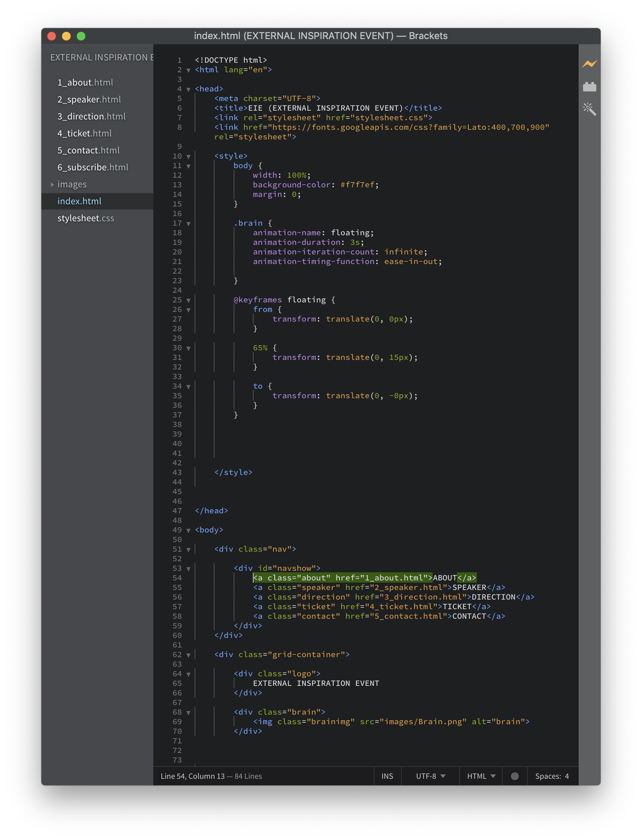Image resolution: width=642 pixels, height=840 pixels.
Task: Open Live Preview lightning icon
Action: pyautogui.click(x=589, y=63)
